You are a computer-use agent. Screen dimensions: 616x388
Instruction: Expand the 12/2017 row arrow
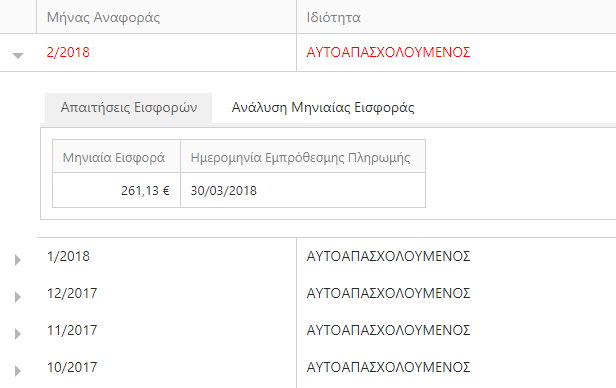[18, 297]
